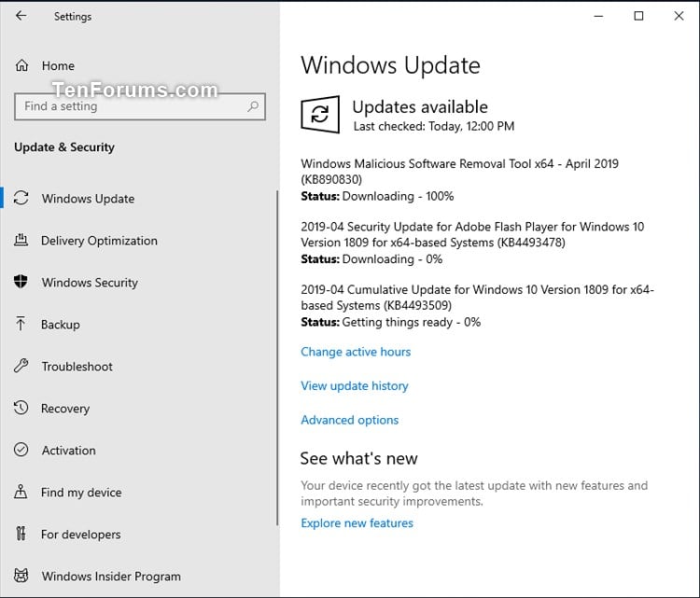Click the Windows Insider Program cat icon
Image resolution: width=700 pixels, height=598 pixels.
[x=21, y=576]
